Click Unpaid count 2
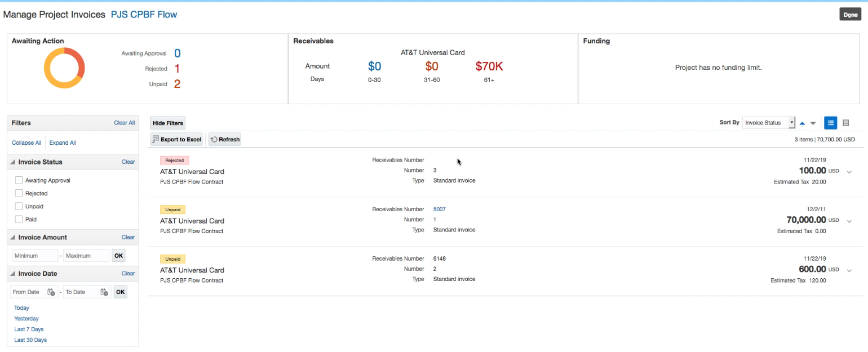Image resolution: width=868 pixels, height=352 pixels. tap(177, 84)
